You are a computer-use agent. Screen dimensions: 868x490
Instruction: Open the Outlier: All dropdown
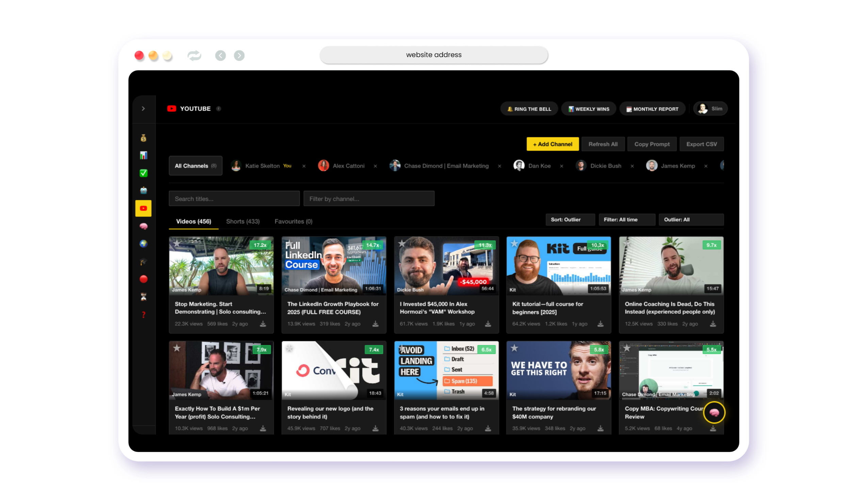pyautogui.click(x=690, y=219)
